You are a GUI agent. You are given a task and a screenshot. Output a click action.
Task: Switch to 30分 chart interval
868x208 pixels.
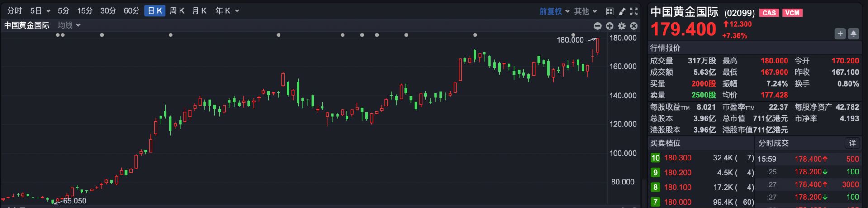[108, 10]
